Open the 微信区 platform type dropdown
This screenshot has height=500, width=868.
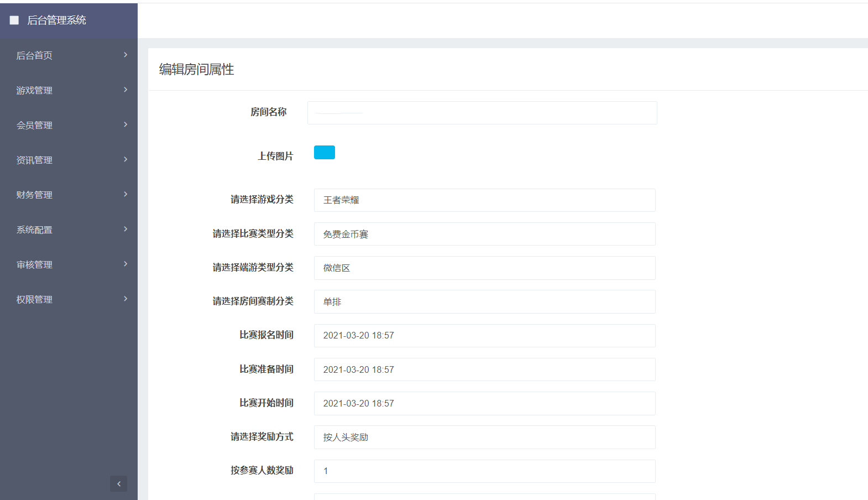(484, 268)
